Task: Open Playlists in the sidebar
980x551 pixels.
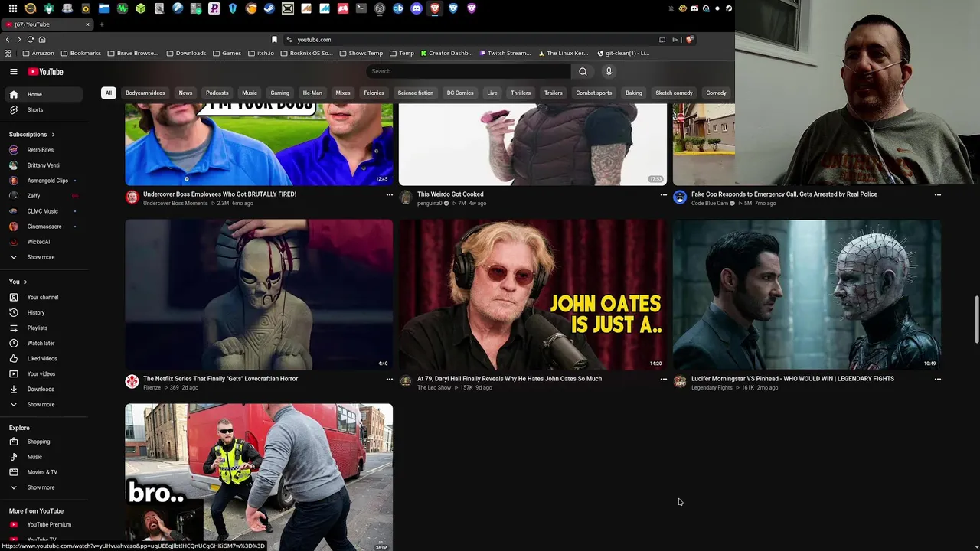Action: pyautogui.click(x=42, y=328)
